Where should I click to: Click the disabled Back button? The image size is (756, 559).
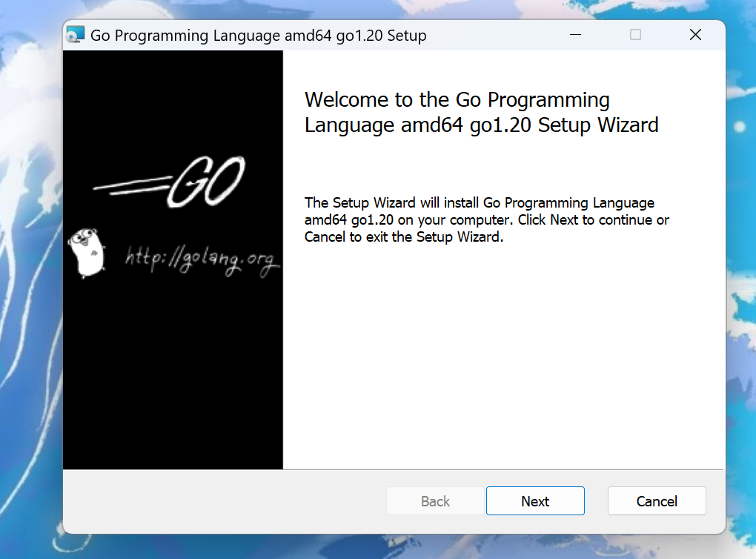click(x=435, y=500)
